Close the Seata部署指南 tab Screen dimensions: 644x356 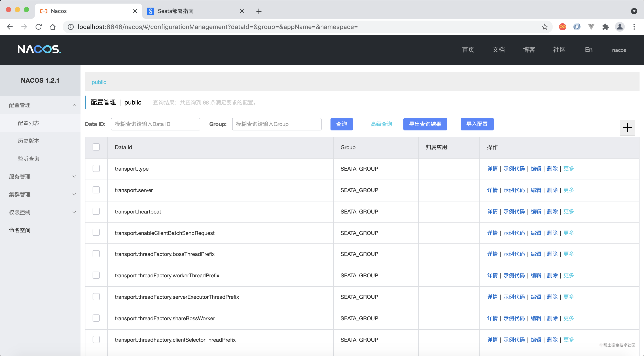[x=242, y=11]
